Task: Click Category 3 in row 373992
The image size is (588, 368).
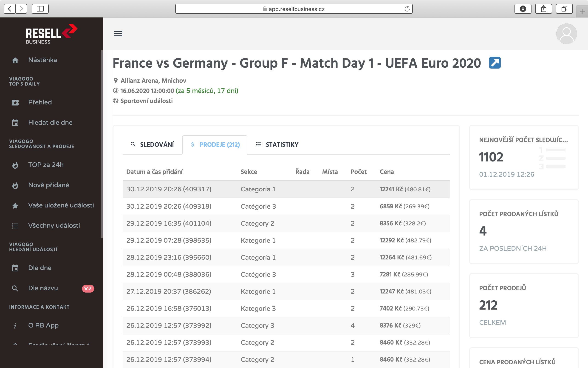Action: (257, 326)
